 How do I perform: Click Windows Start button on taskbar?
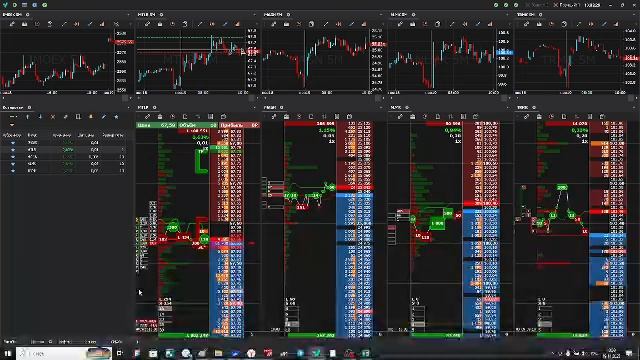click(7, 353)
